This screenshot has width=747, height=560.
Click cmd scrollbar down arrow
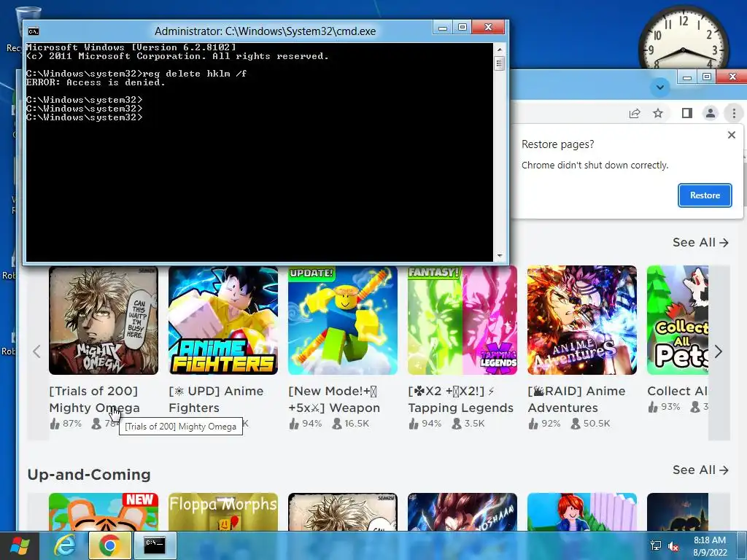coord(499,256)
